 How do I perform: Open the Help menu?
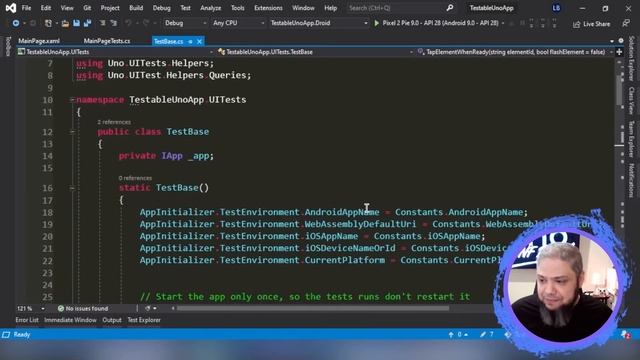tap(330, 8)
